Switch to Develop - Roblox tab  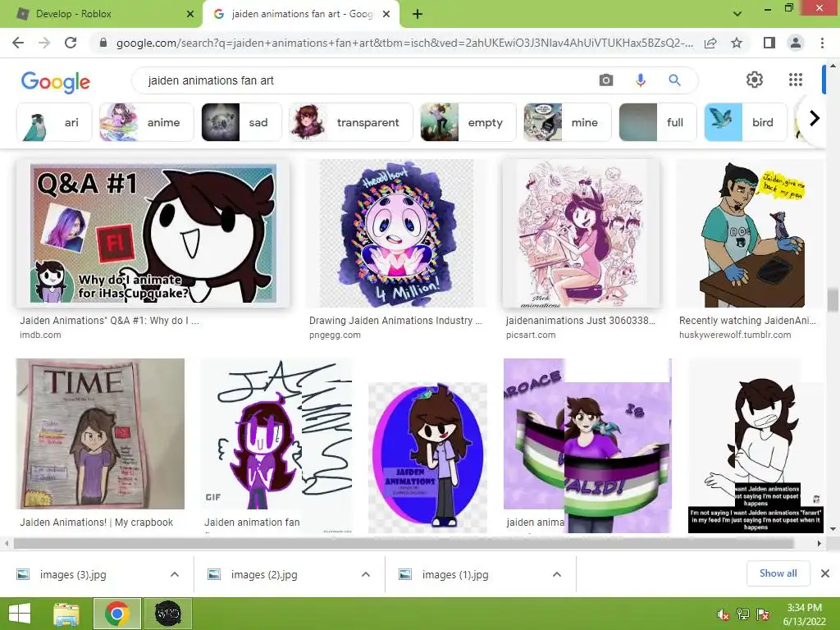coord(102,14)
